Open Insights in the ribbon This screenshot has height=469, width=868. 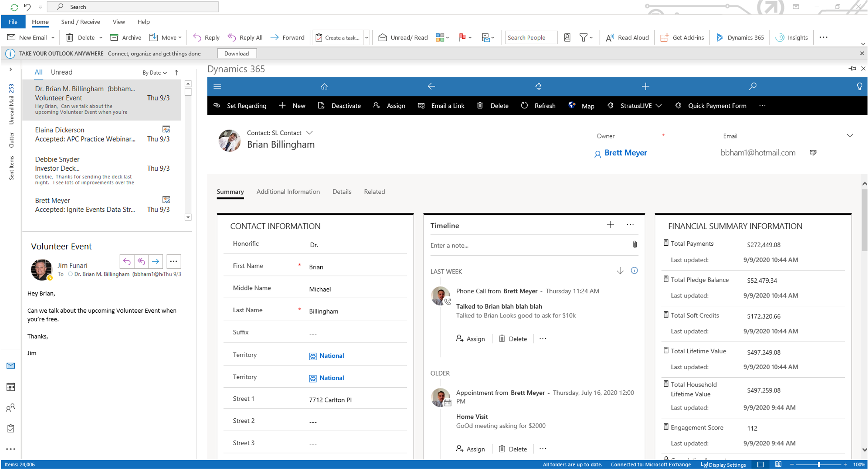(792, 37)
